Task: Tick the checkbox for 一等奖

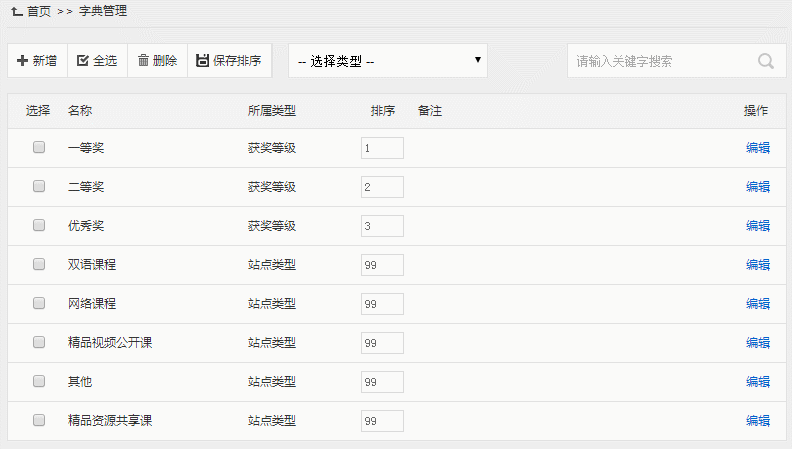Action: click(39, 147)
